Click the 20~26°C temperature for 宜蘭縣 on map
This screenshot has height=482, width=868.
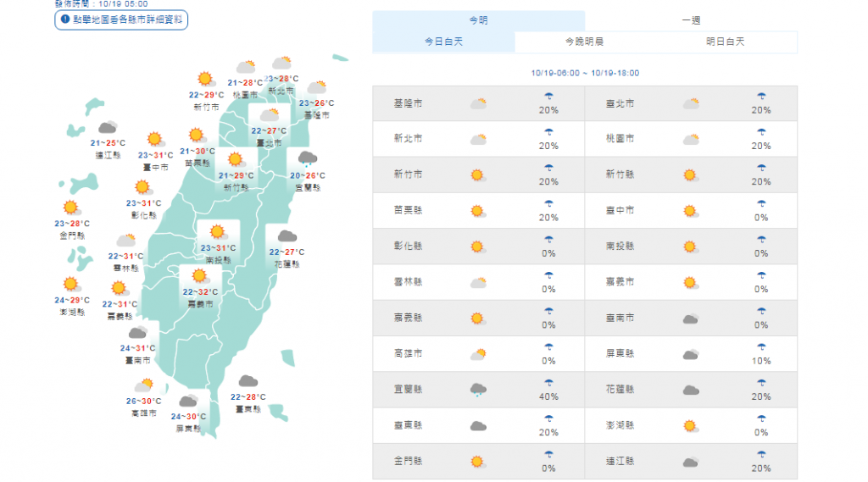[x=308, y=175]
